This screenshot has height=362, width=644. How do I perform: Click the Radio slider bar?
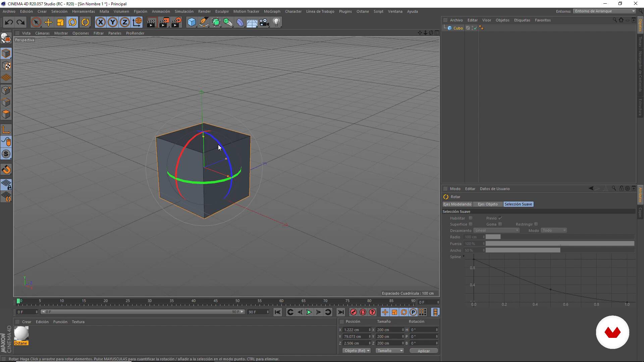click(x=560, y=237)
